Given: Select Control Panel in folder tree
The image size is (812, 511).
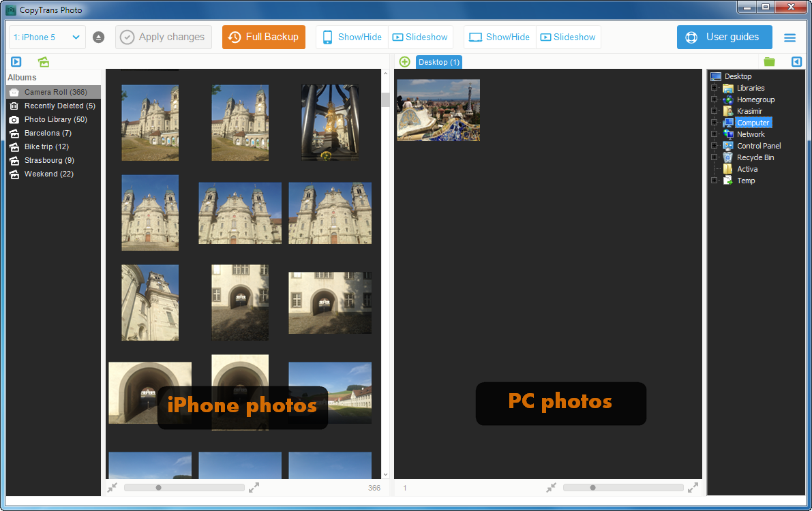Looking at the screenshot, I should pos(759,146).
